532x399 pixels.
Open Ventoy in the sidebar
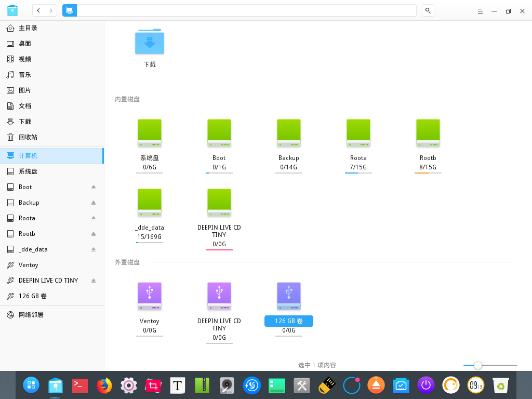[x=52, y=265]
